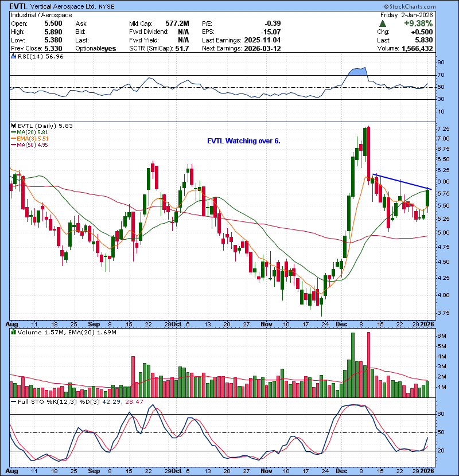This screenshot has width=459, height=476.
Task: Click the +9.38% percent change
Action: point(418,24)
